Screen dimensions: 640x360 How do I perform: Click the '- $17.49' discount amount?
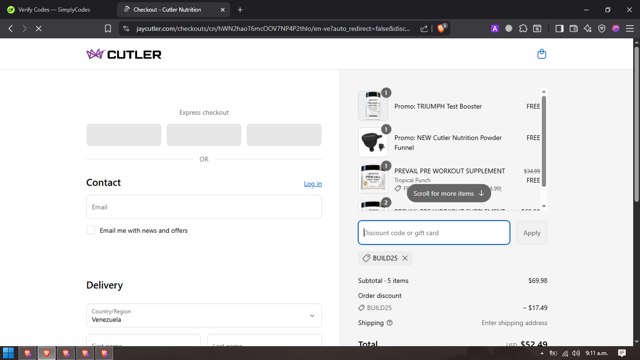coord(535,308)
